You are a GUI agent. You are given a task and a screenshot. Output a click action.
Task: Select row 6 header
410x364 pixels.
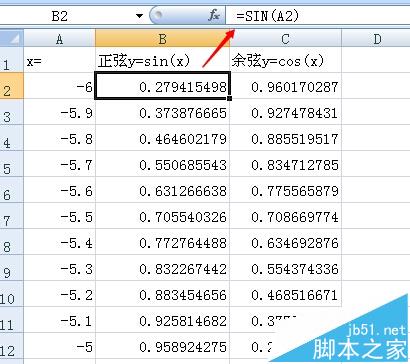point(12,190)
